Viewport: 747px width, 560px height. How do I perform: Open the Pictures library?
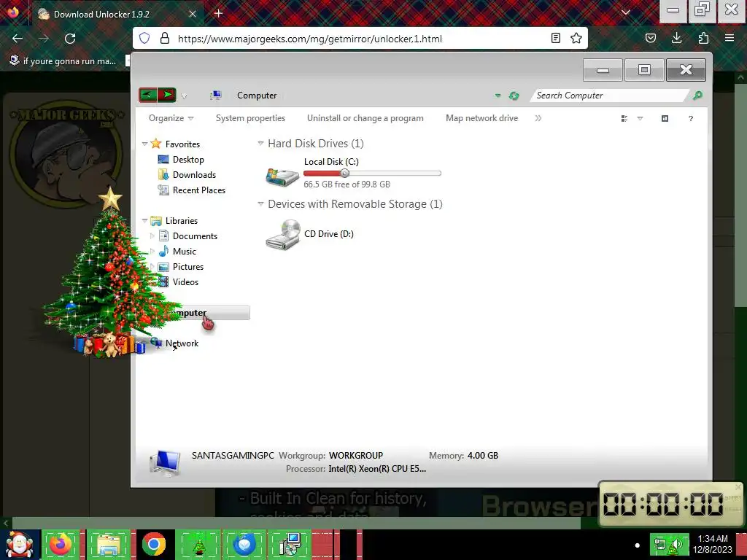[x=187, y=267]
